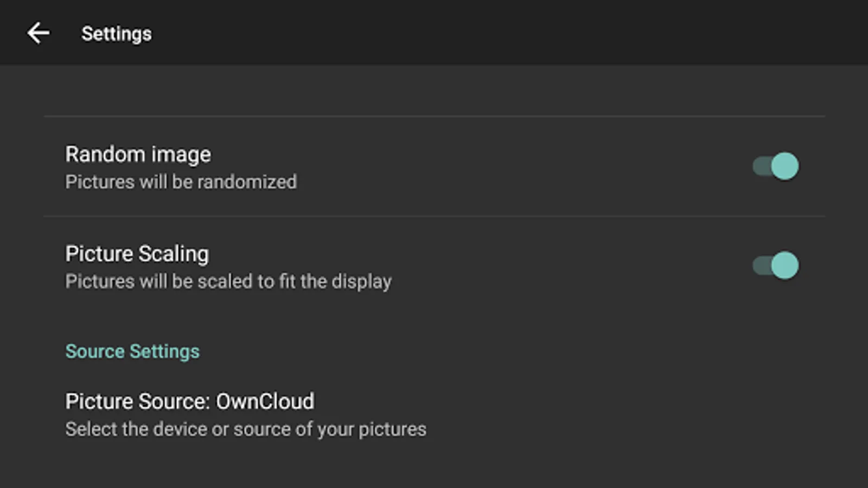
Task: Turn off the Picture Scaling switch
Action: tap(775, 265)
